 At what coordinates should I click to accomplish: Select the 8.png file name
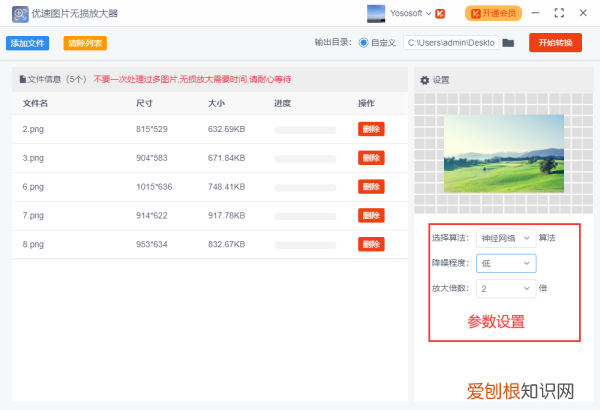pyautogui.click(x=33, y=244)
